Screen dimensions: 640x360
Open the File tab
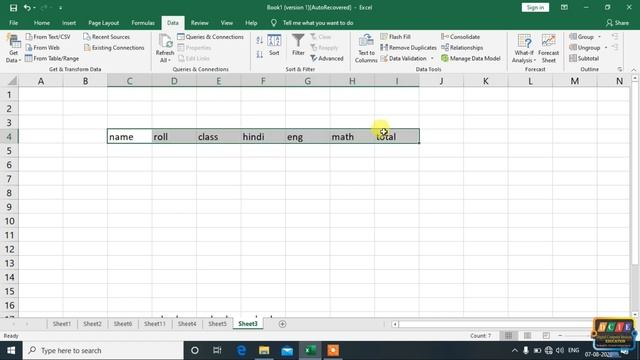click(x=13, y=23)
